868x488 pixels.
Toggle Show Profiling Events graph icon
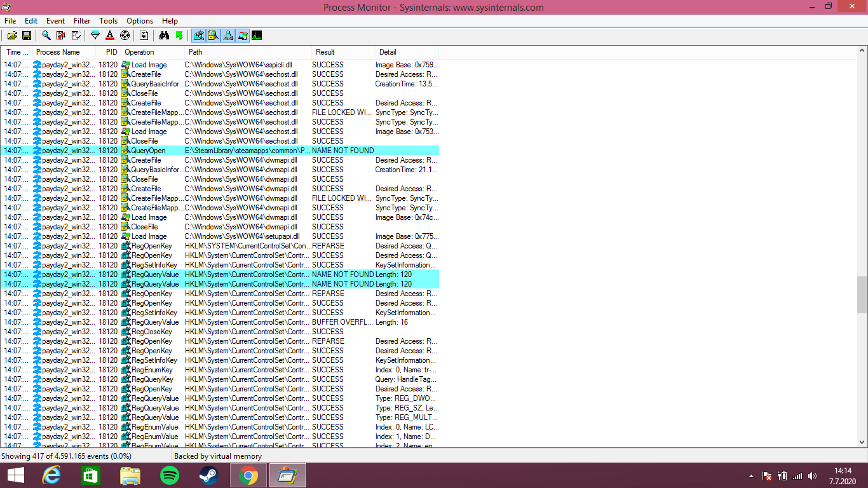coord(257,36)
